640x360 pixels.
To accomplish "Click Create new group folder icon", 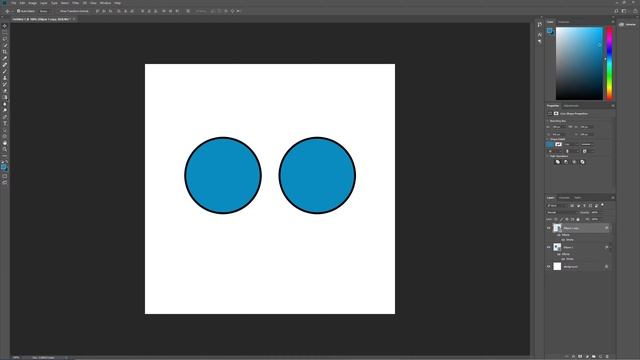I will 593,356.
